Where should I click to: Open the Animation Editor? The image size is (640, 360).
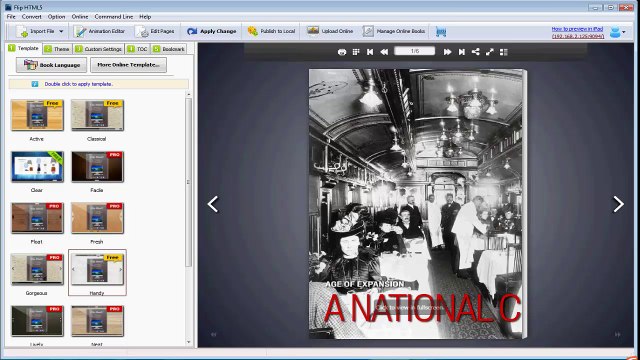pos(100,31)
